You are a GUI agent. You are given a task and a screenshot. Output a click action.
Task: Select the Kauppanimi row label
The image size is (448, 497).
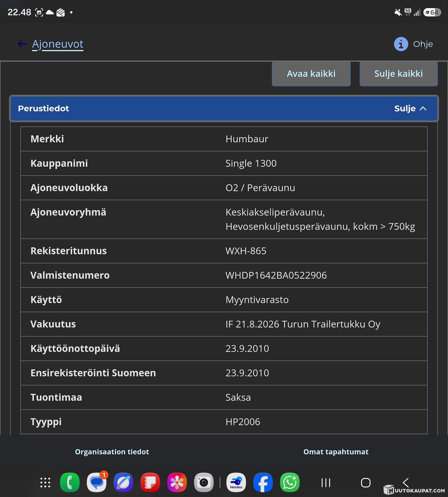tap(59, 163)
